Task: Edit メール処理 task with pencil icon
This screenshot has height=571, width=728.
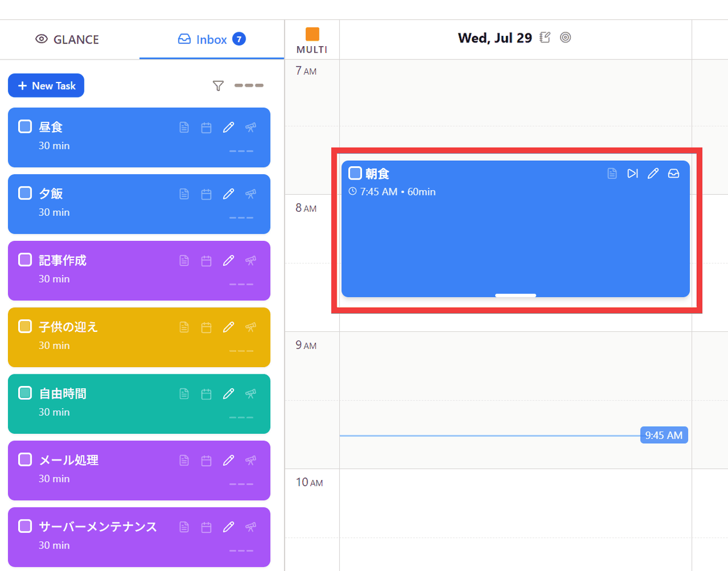Action: (228, 461)
